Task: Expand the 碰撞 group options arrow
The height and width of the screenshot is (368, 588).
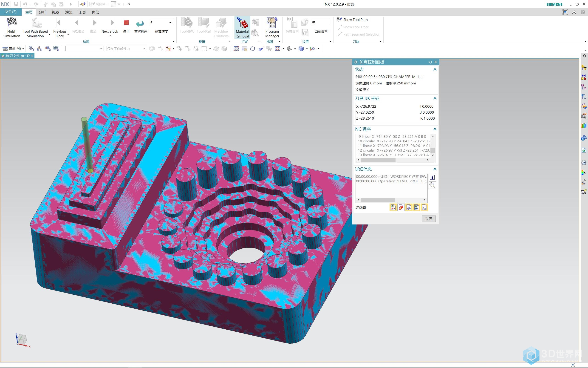Action: coord(229,41)
